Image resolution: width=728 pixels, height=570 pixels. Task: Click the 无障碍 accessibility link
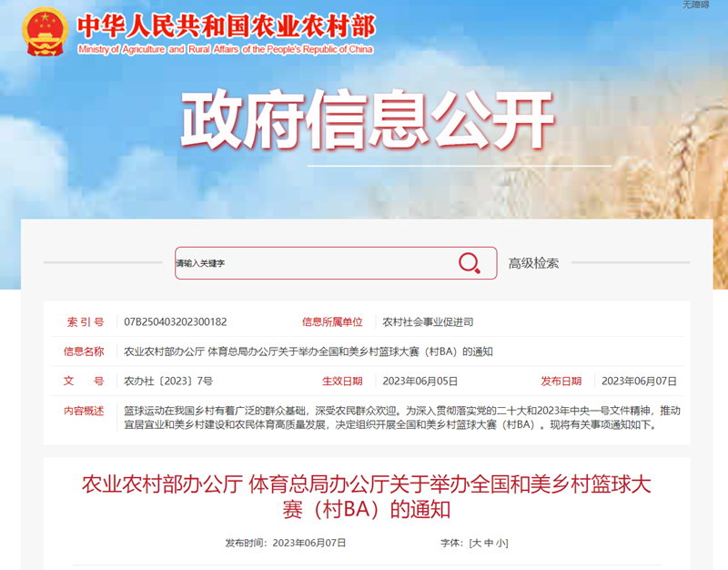(x=694, y=5)
